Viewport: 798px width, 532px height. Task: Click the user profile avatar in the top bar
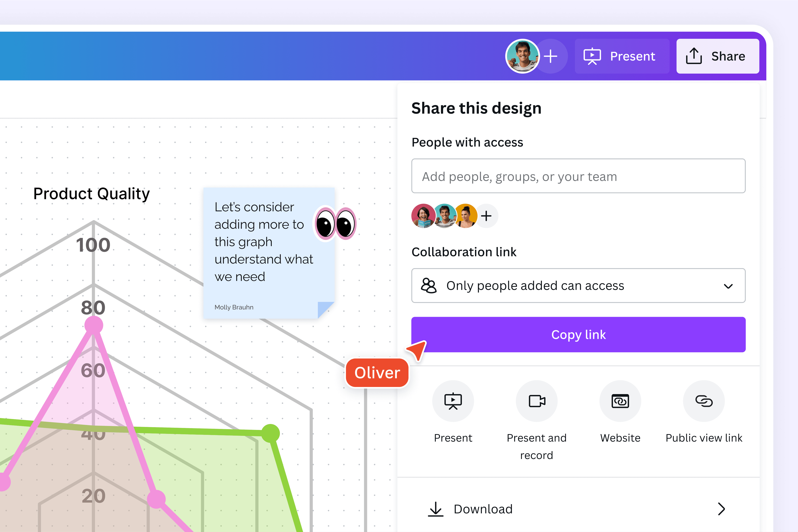tap(522, 56)
